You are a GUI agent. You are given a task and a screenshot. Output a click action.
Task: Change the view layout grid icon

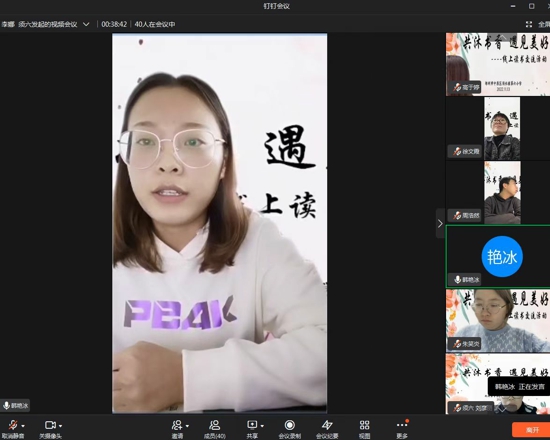(364, 425)
